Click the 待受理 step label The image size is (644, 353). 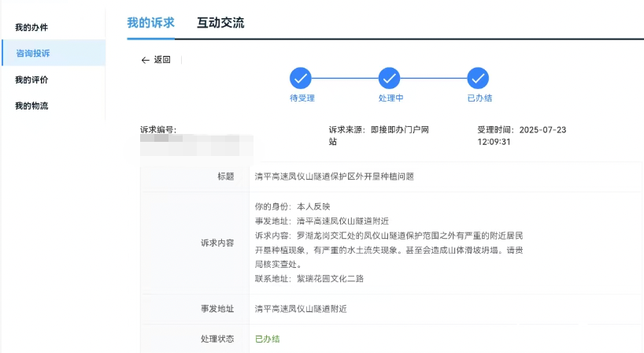[302, 98]
